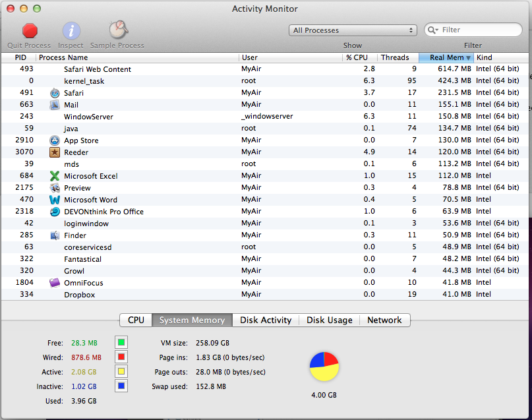This screenshot has height=420, width=532.
Task: Click the 3.96 GB Used value
Action: point(84,401)
